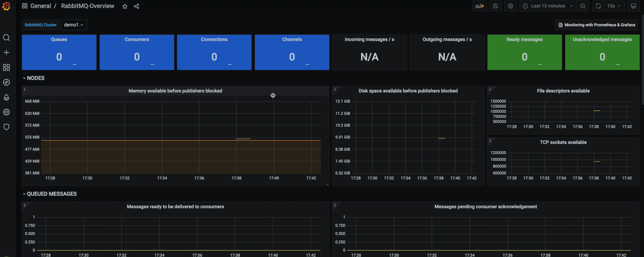644x257 pixels.
Task: Click the plus Create icon in sidebar
Action: 6,52
